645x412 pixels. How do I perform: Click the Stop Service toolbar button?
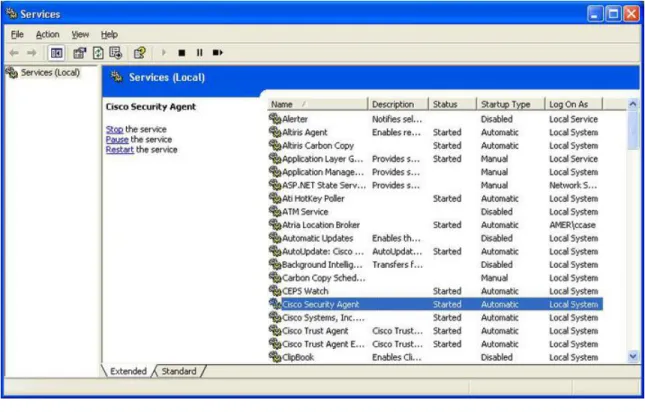tap(181, 53)
